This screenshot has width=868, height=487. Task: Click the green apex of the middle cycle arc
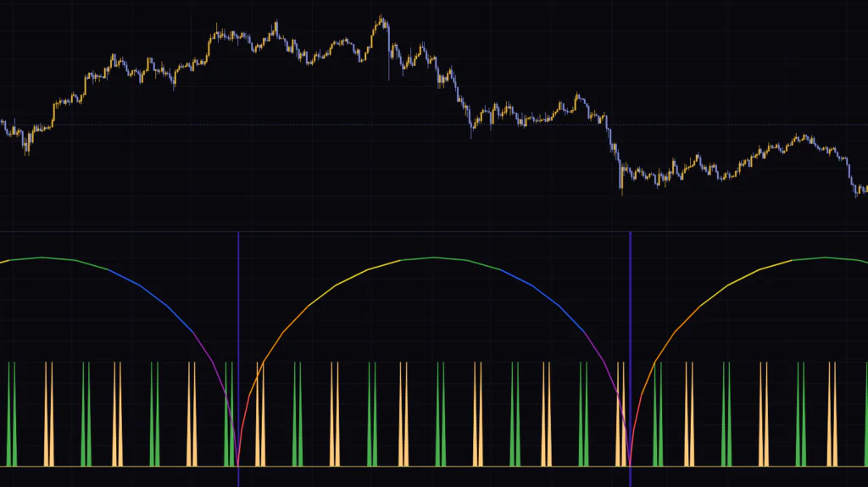(433, 257)
